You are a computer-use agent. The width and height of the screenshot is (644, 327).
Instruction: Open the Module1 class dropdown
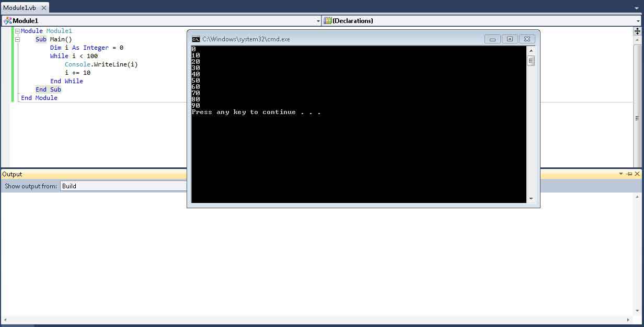pyautogui.click(x=162, y=21)
